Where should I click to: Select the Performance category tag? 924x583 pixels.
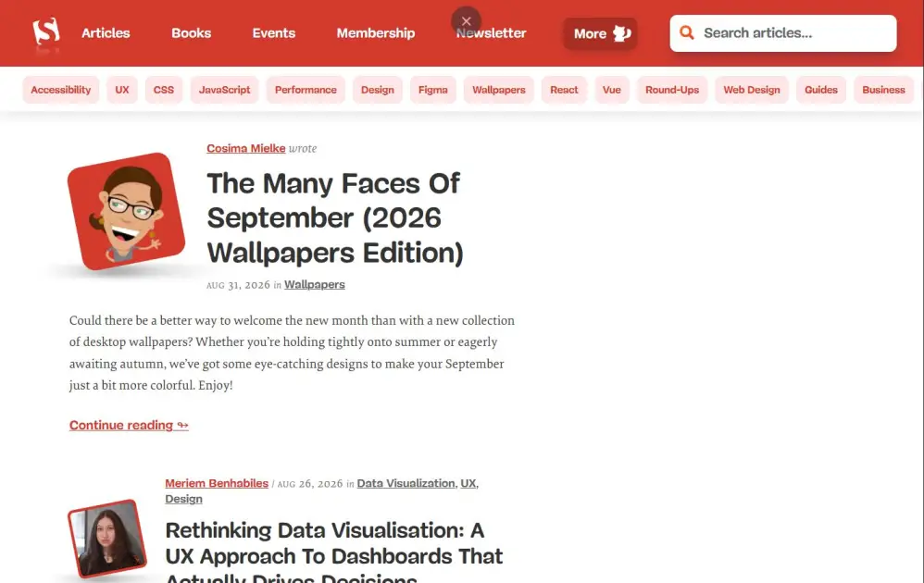pos(306,90)
